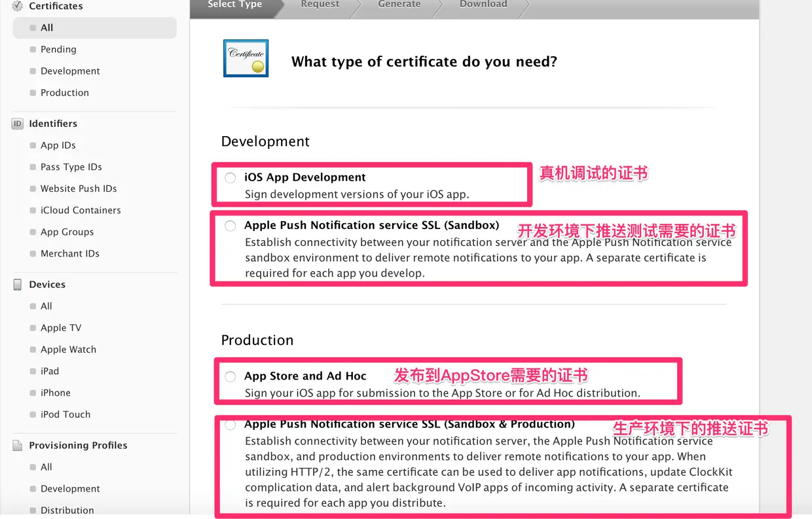Show iPod Touch devices
Image resolution: width=812 pixels, height=519 pixels.
[x=65, y=414]
